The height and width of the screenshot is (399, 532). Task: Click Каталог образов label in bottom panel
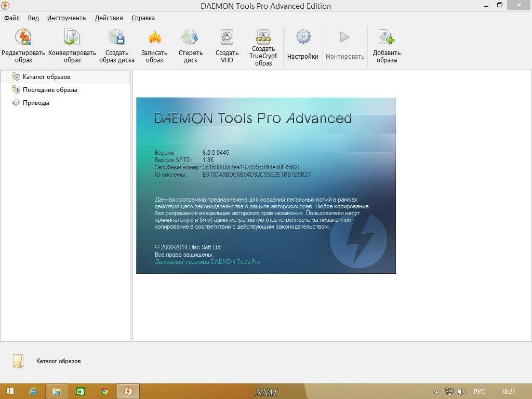coord(58,361)
